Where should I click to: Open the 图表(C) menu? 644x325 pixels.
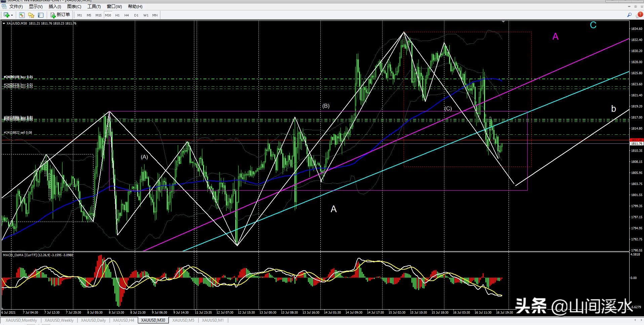click(x=74, y=6)
